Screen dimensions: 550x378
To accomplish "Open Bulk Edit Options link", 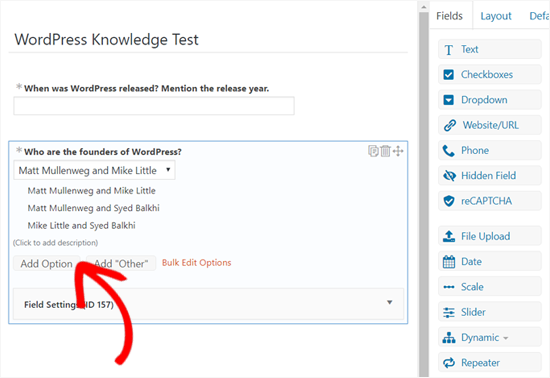I will point(196,263).
